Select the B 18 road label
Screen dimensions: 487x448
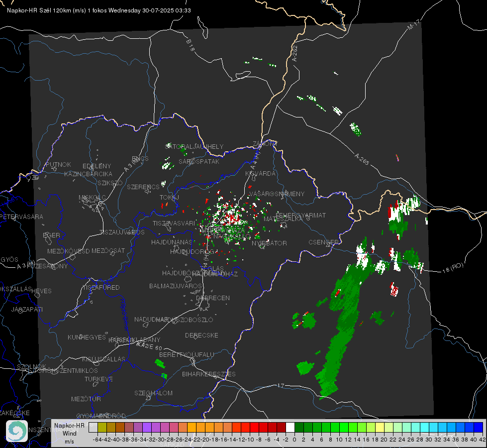[x=191, y=45]
